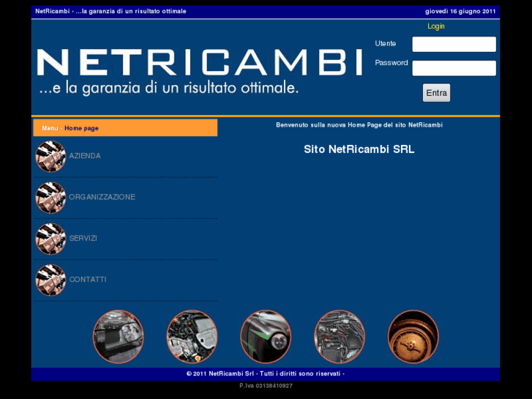Viewport: 532px width, 399px height.
Task: Click the '© 2011 NetRicambi Srl' footer text
Action: pos(266,373)
